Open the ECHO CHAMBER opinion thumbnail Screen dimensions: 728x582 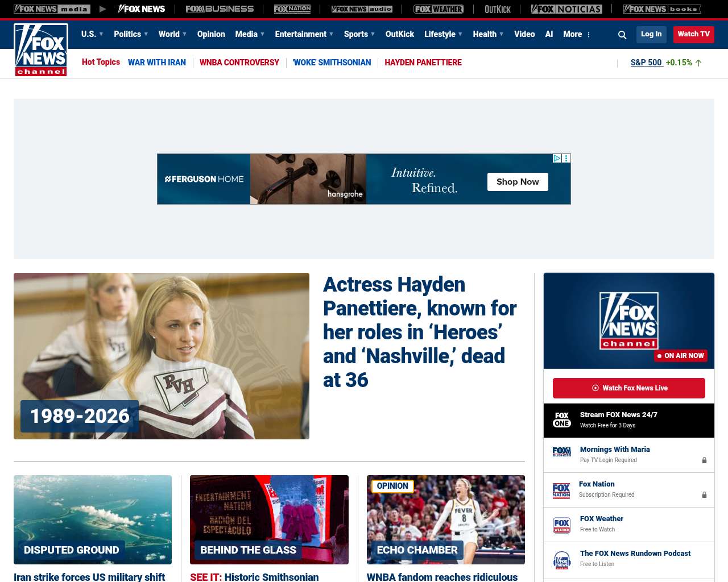coord(446,519)
